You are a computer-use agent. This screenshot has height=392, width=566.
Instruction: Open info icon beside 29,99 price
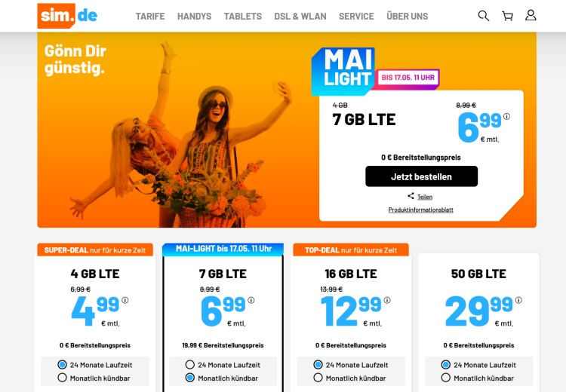click(518, 300)
